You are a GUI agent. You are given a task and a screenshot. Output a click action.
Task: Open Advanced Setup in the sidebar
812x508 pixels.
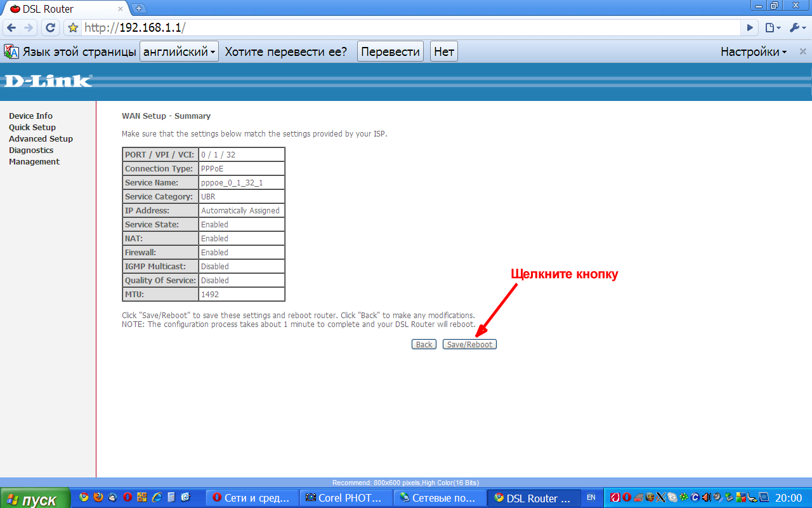pyautogui.click(x=41, y=139)
